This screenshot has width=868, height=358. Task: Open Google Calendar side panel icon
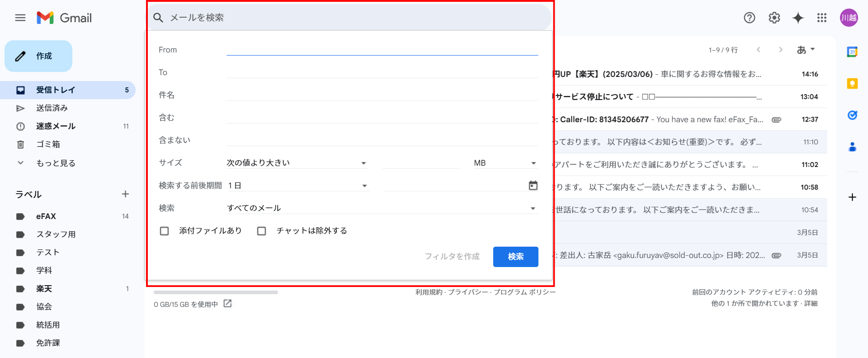pos(852,52)
